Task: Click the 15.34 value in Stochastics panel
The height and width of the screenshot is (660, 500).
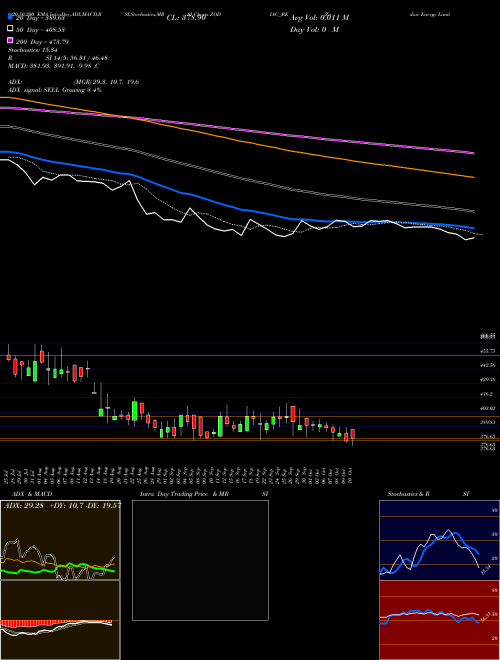Action: coord(486,570)
